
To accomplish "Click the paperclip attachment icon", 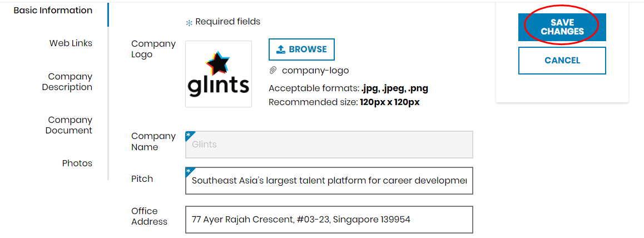I will (x=273, y=71).
